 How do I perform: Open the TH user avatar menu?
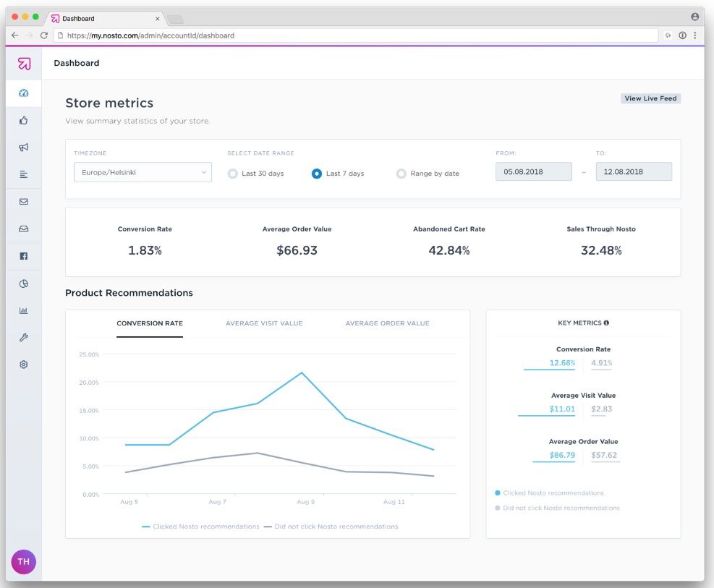point(24,561)
